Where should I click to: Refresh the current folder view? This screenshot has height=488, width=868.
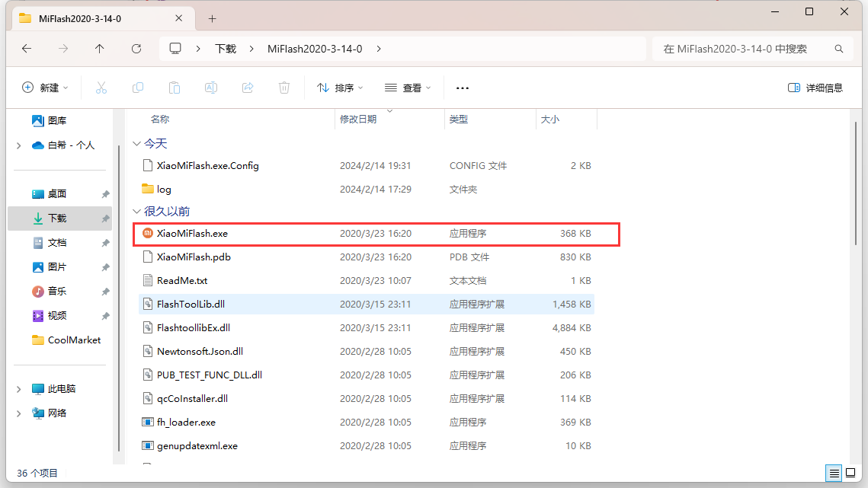point(136,49)
